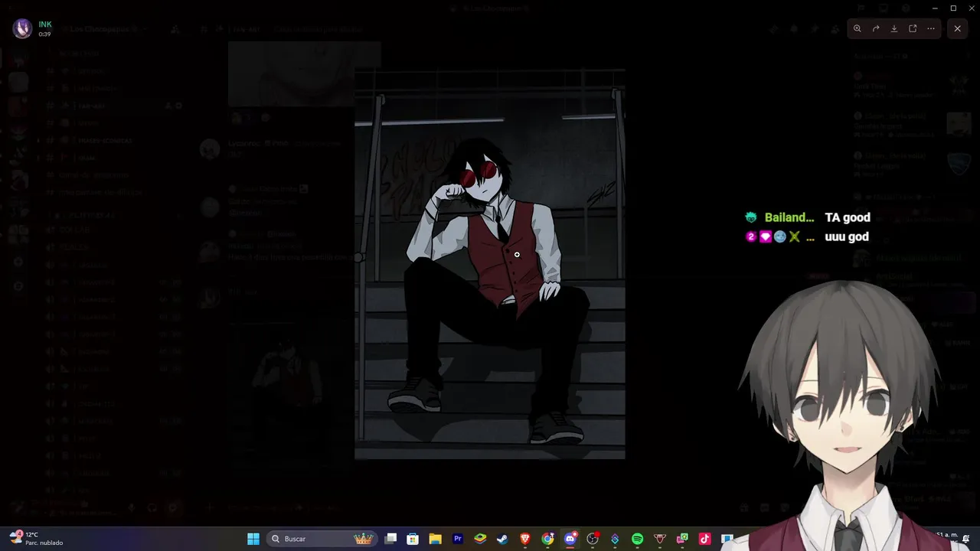This screenshot has height=551, width=980.
Task: Open TikTok app from taskbar
Action: [x=704, y=539]
